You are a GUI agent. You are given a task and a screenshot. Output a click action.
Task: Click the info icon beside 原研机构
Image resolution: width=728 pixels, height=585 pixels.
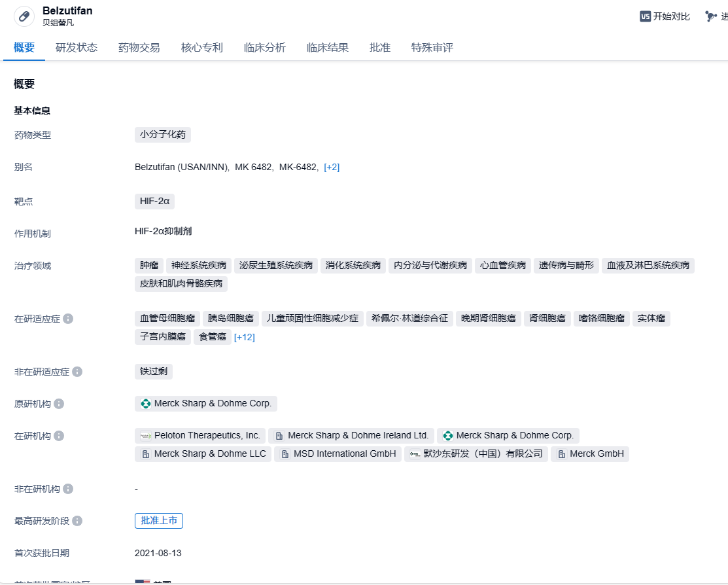point(59,404)
